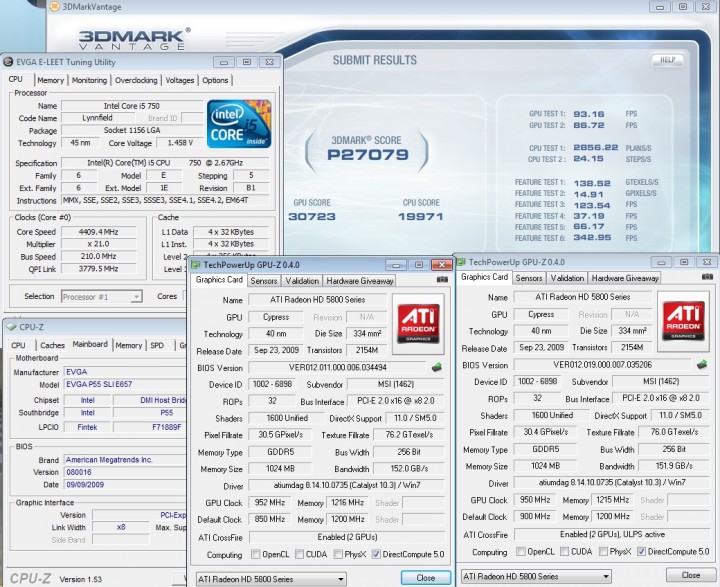
Task: Click right GPU-Z window title icon
Action: tap(461, 262)
